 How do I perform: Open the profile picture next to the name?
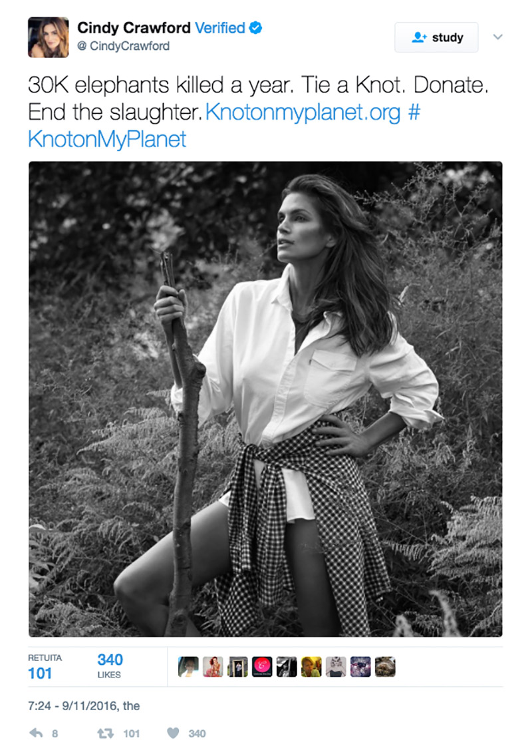[x=48, y=37]
